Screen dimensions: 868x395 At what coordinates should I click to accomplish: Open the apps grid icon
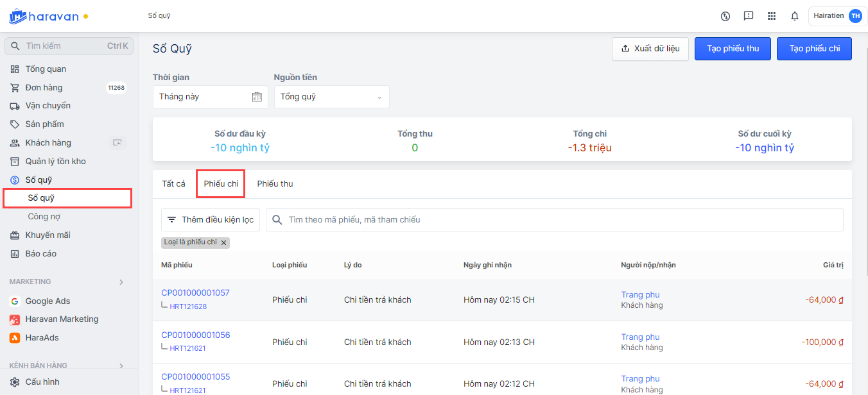772,16
